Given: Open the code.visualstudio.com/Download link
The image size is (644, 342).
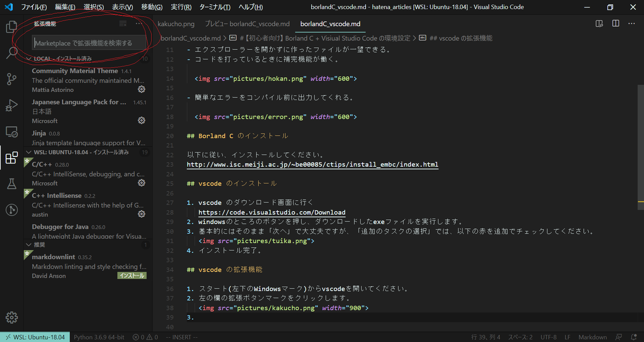Looking at the screenshot, I should (x=272, y=212).
